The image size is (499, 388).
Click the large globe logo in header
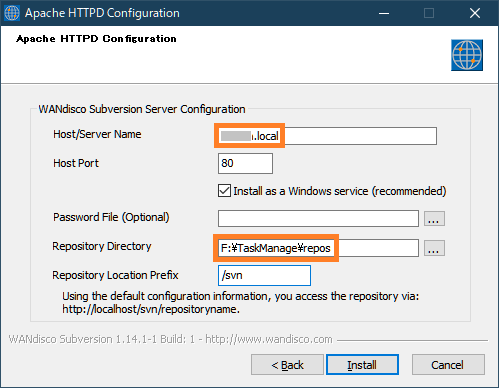click(467, 55)
